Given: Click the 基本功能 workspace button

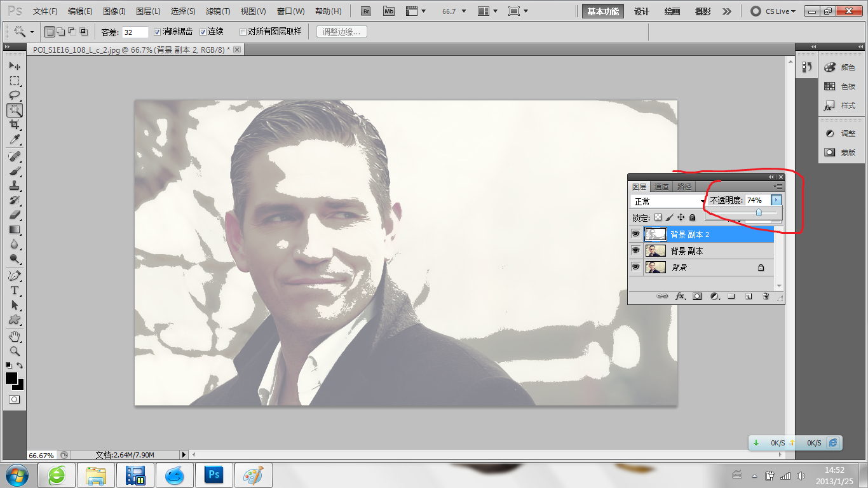Looking at the screenshot, I should click(603, 11).
